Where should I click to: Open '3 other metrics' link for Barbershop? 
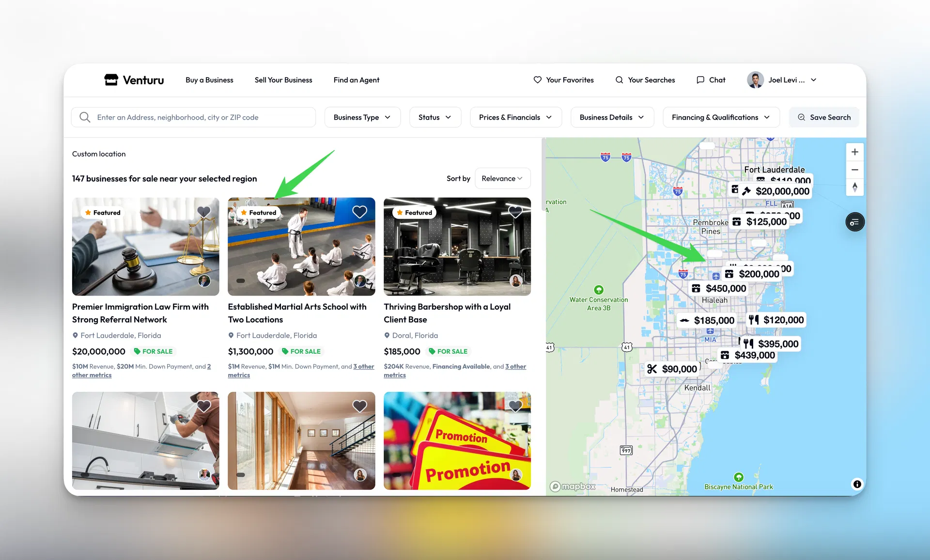pos(515,367)
